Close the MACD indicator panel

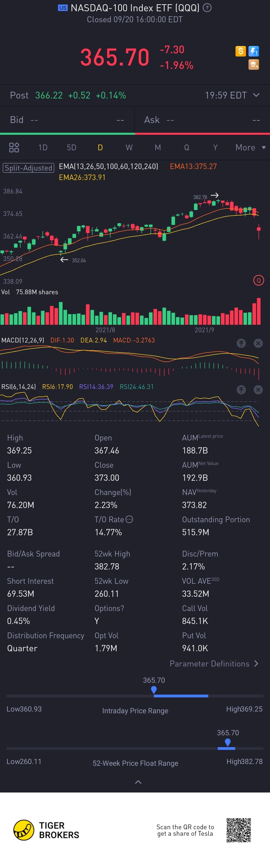(x=258, y=343)
